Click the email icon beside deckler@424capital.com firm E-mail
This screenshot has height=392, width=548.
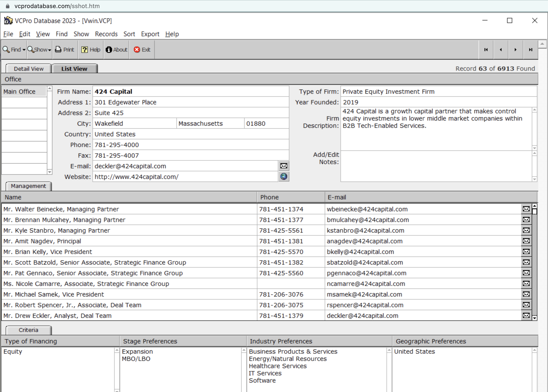(284, 166)
